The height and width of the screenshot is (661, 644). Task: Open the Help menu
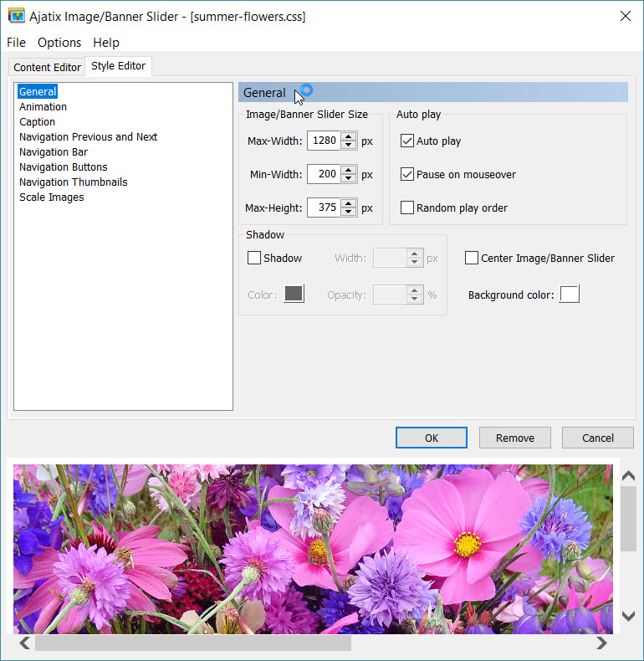(x=105, y=43)
